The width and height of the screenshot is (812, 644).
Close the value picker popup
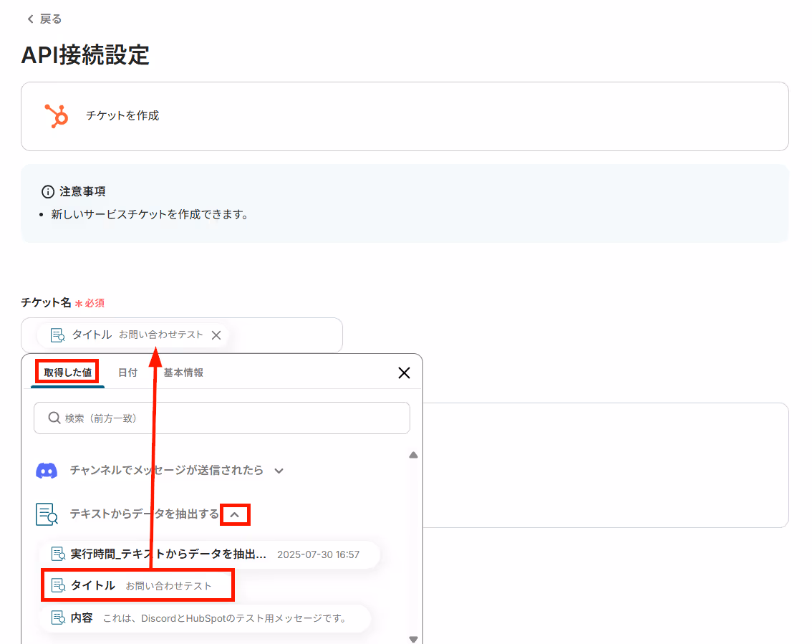[x=404, y=373]
